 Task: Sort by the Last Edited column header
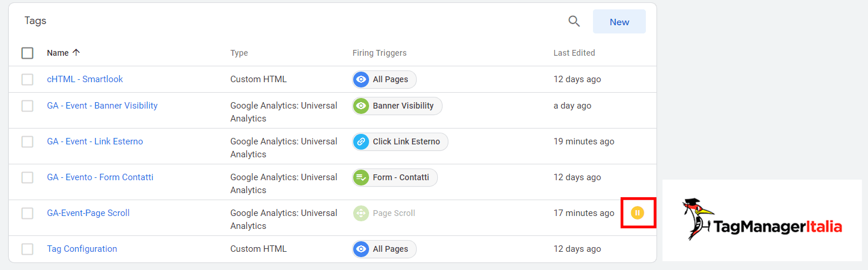tap(574, 53)
